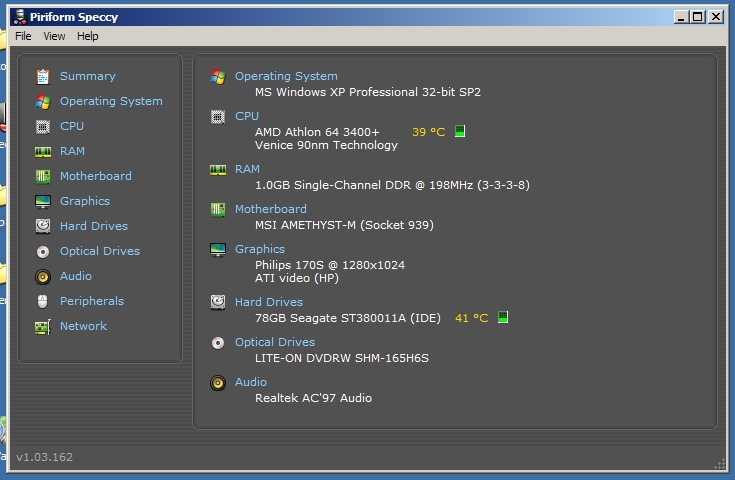Click the Graphics monitor icon in summary panel
Image resolution: width=735 pixels, height=480 pixels.
218,250
